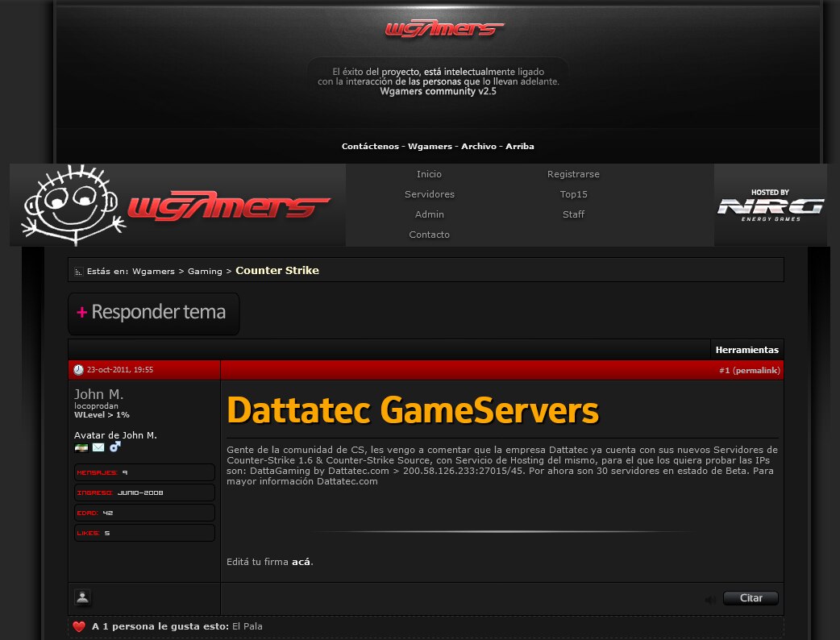
Task: Click Wgamers in the breadcrumb
Action: point(153,272)
